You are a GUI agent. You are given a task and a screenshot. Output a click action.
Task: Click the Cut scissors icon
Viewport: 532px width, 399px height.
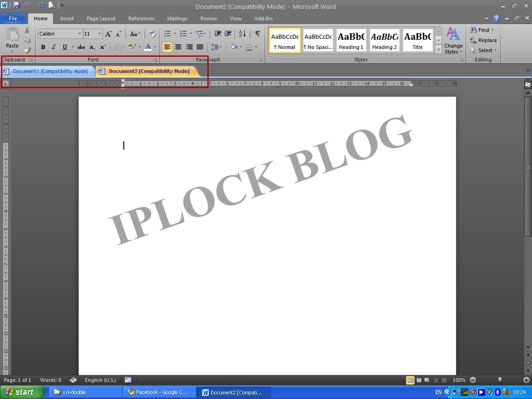point(27,30)
